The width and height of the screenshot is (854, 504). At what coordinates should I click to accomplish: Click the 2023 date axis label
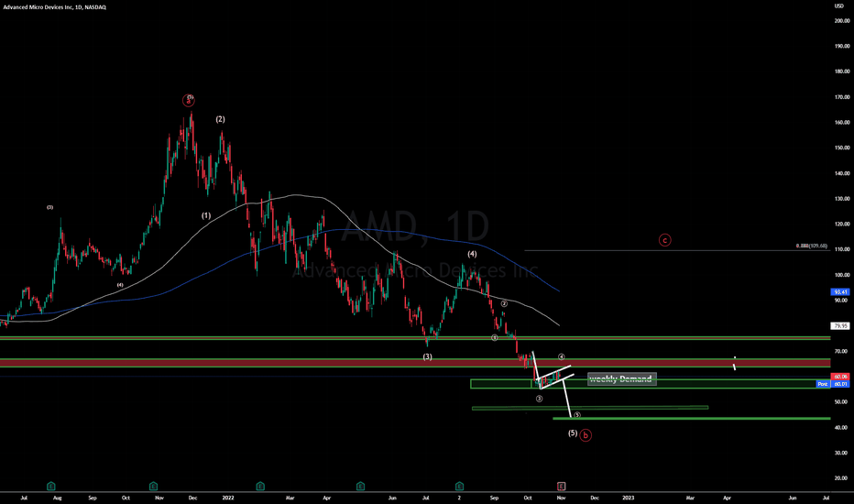coord(628,498)
